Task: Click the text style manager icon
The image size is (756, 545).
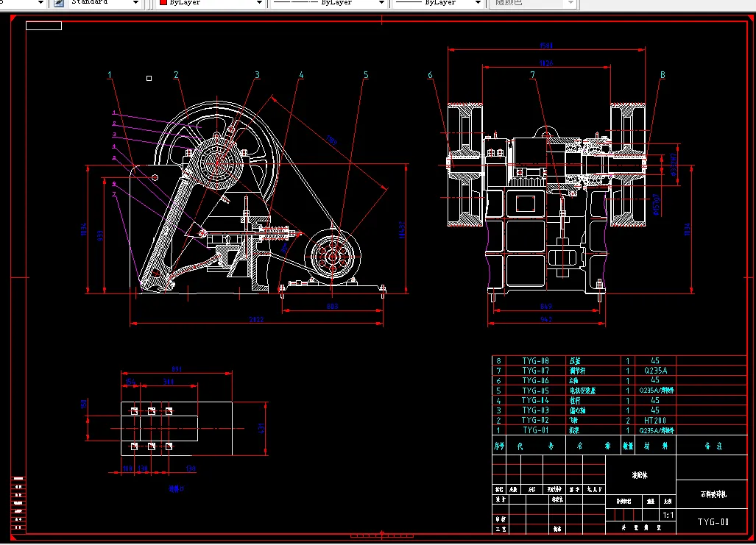Action: click(59, 3)
